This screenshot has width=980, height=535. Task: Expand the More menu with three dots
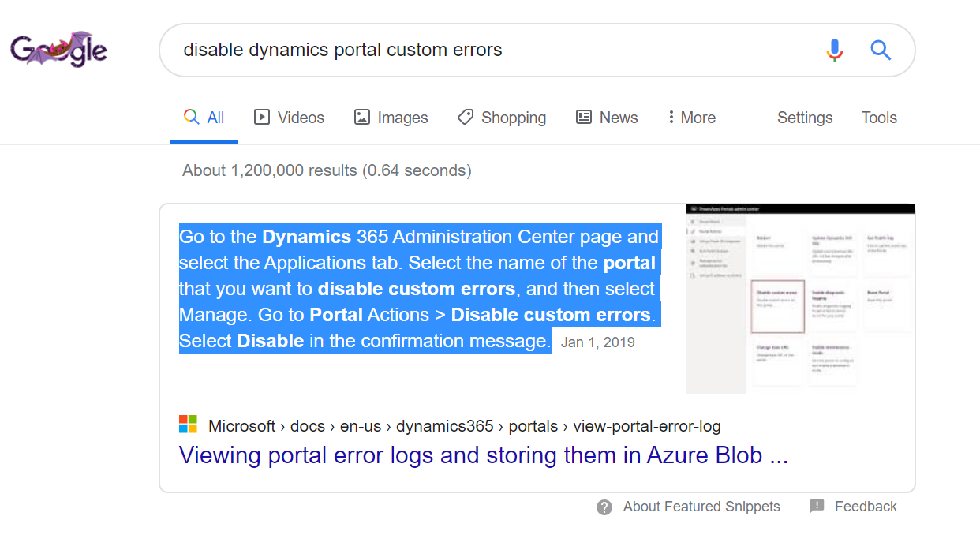(x=691, y=118)
